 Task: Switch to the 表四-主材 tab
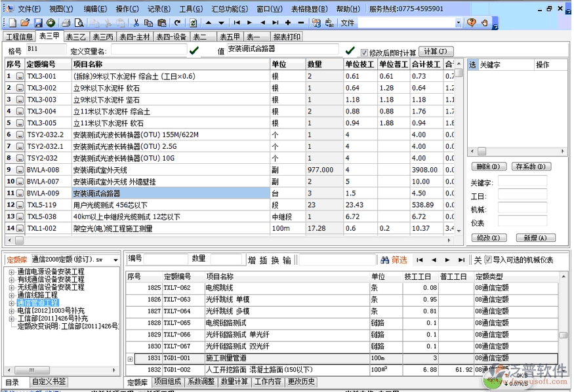click(x=135, y=37)
